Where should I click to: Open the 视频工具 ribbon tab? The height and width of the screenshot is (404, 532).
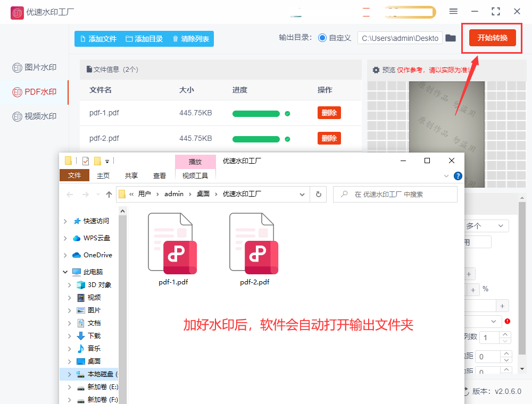195,175
